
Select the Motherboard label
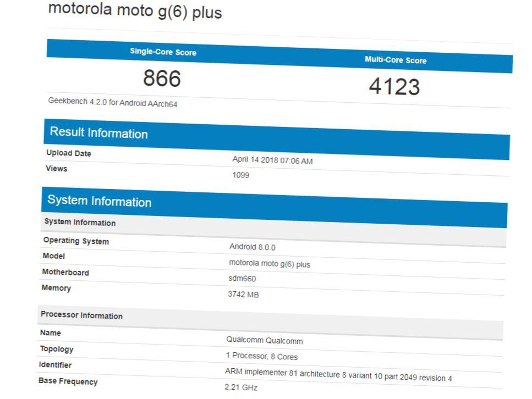tap(65, 272)
